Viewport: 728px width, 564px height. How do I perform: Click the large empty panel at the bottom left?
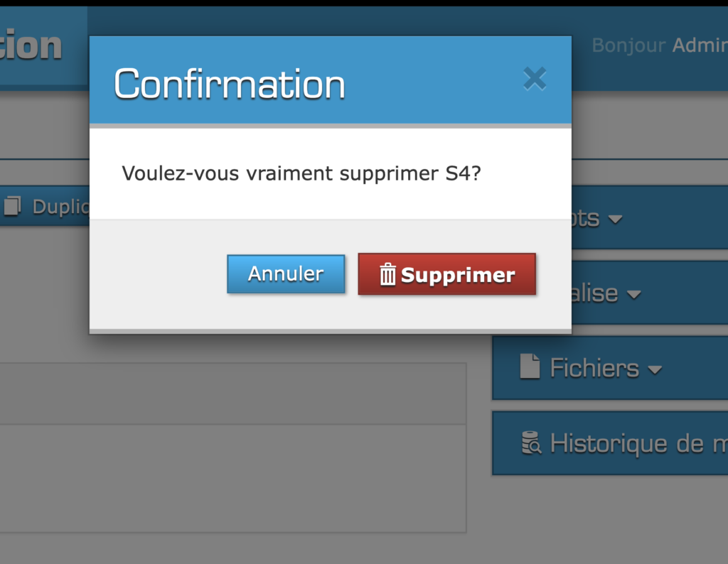point(233,478)
